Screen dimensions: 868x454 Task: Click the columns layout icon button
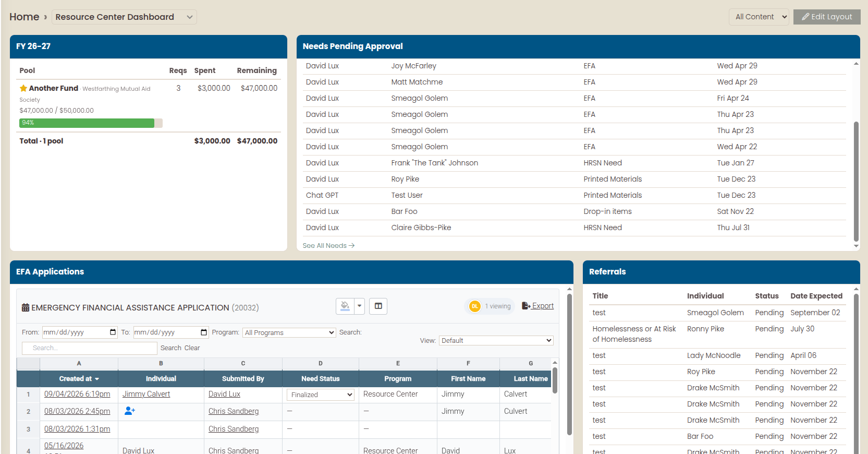pyautogui.click(x=378, y=306)
